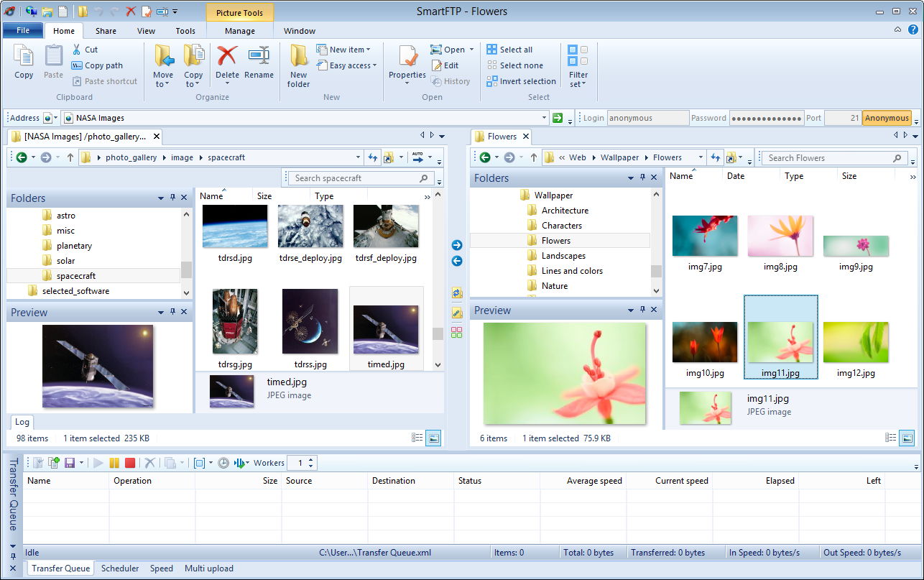924x580 pixels.
Task: Switch Flowers pane to thumbnail view icon
Action: point(907,438)
